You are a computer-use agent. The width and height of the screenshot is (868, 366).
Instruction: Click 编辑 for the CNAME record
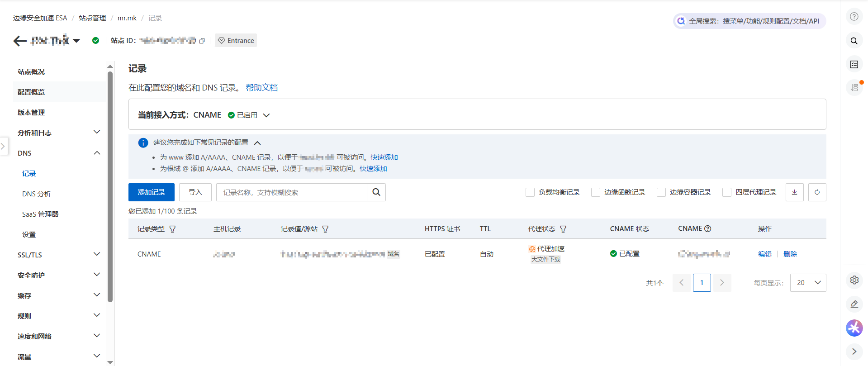[x=765, y=254]
